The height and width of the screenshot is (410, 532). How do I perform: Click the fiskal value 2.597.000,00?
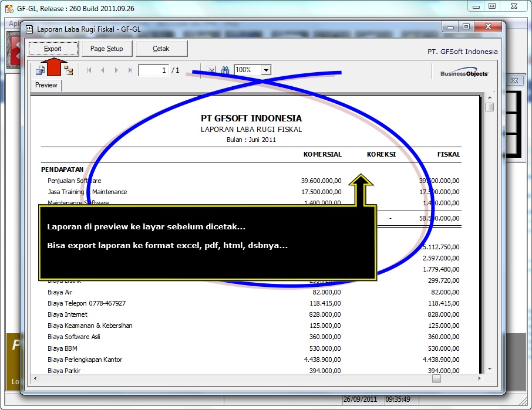point(441,258)
